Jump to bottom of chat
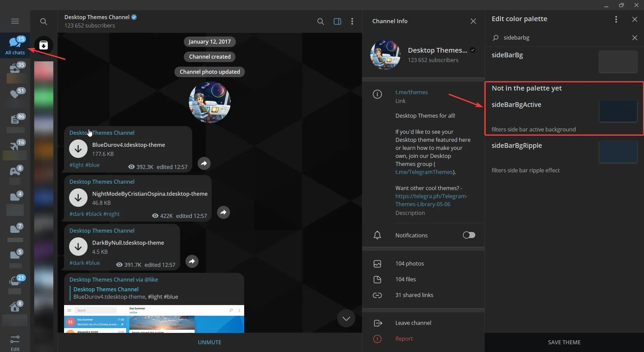The height and width of the screenshot is (352, 644). [346, 318]
